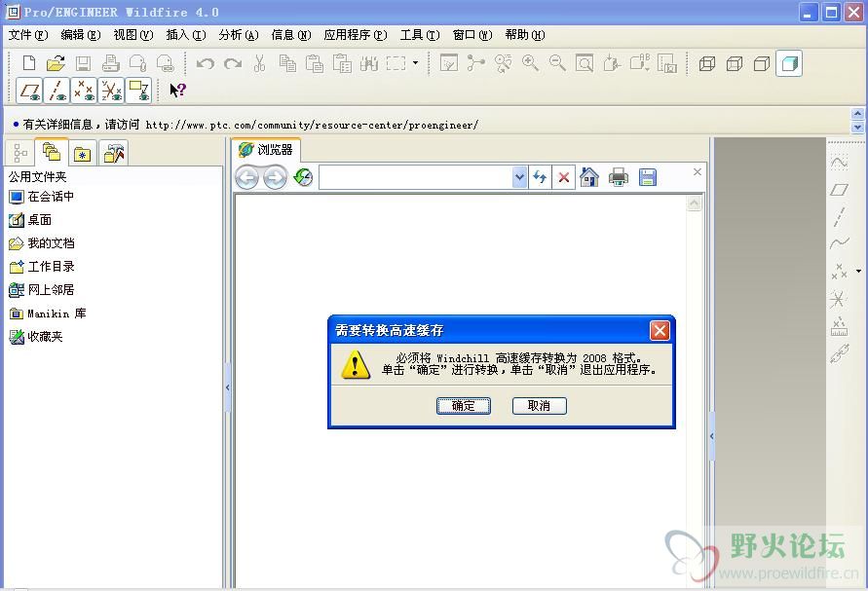Close the browser panel with X
This screenshot has width=868, height=591.
[698, 172]
